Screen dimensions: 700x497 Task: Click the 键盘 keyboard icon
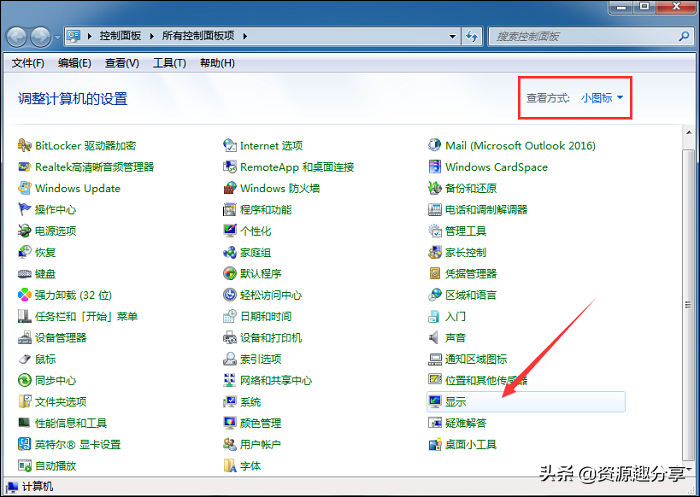coord(25,274)
